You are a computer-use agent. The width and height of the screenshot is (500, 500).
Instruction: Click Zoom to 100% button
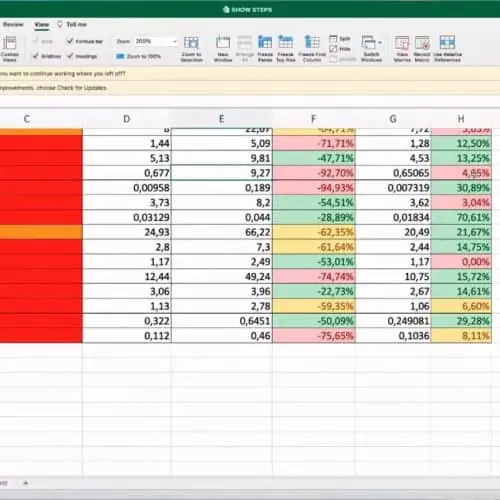pos(139,56)
